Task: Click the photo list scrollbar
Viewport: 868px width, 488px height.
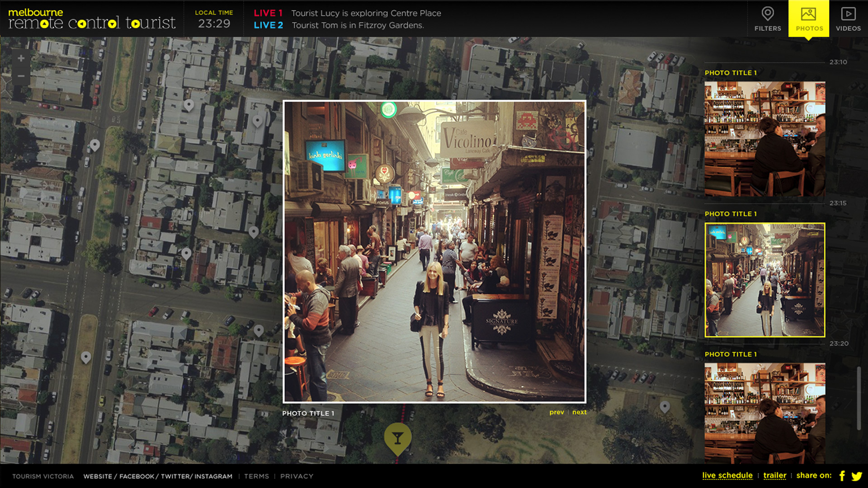Action: 859,399
